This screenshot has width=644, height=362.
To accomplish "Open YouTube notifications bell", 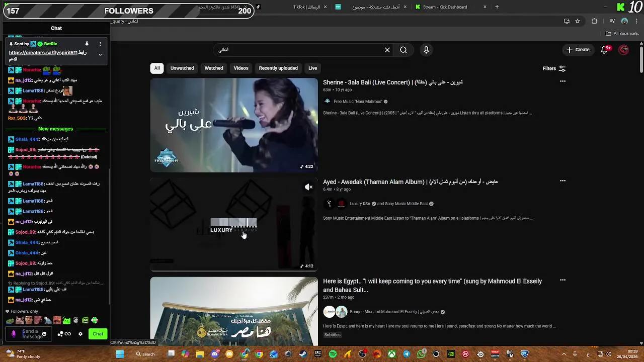I will (x=605, y=50).
